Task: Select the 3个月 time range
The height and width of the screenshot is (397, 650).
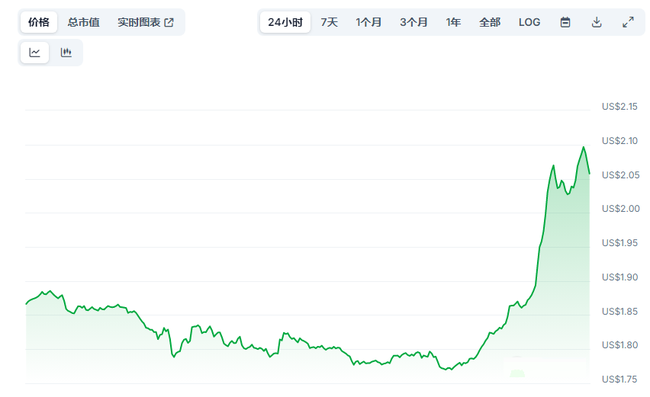Action: 413,22
